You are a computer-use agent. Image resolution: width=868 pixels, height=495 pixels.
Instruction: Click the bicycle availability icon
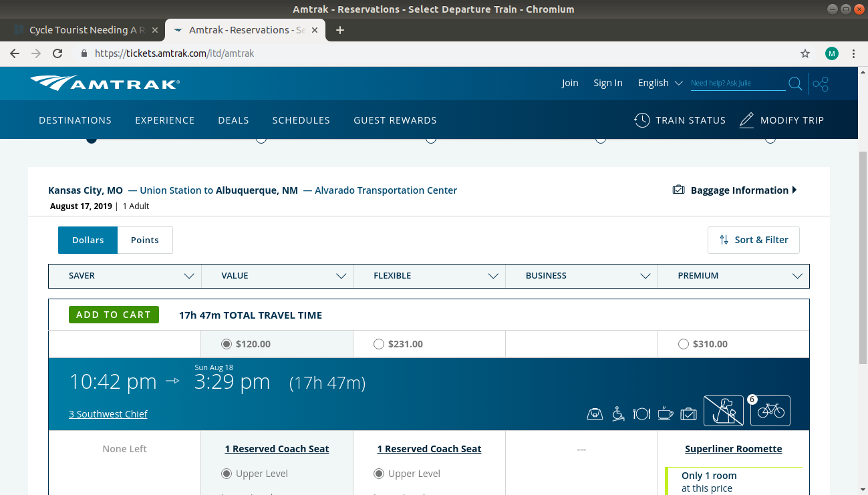[770, 411]
